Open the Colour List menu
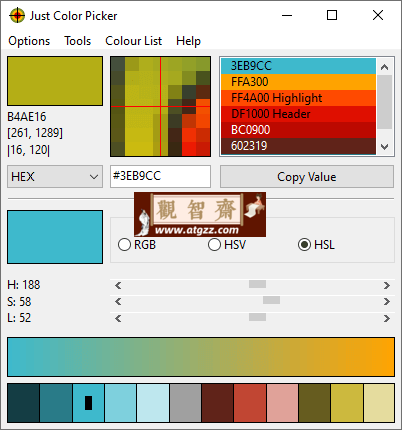402x430 pixels. [133, 41]
